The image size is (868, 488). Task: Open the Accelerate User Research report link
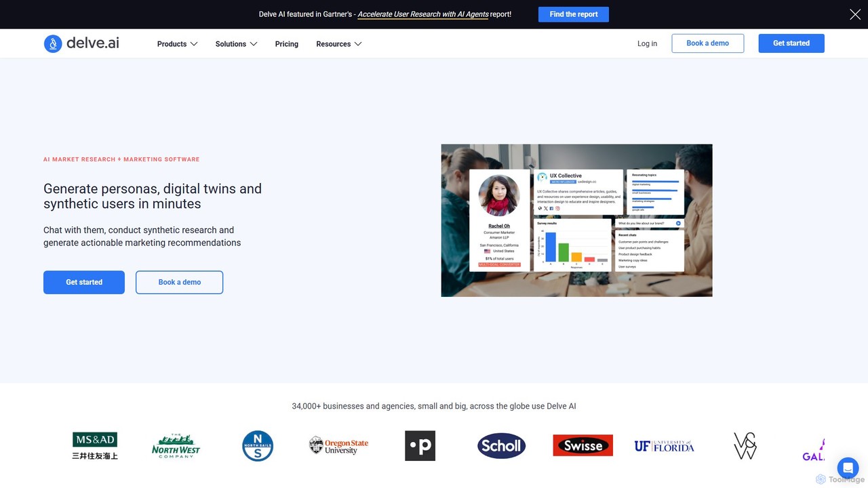coord(423,14)
